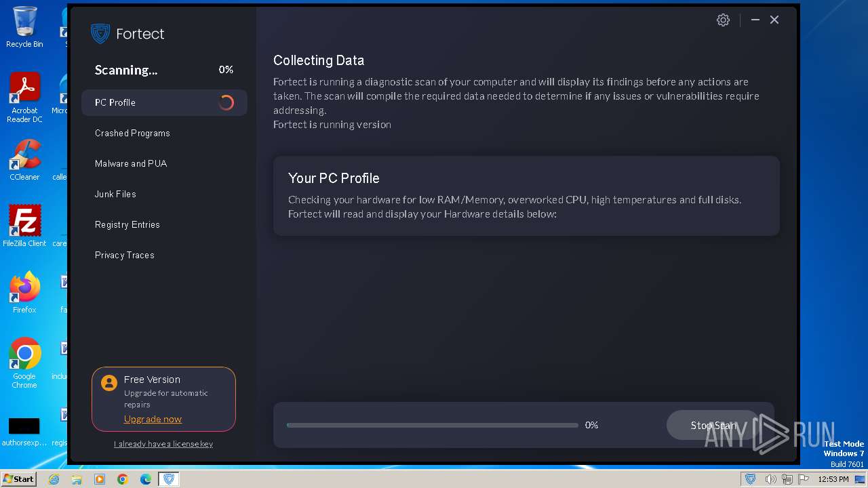Minimize the Fortect window
This screenshot has height=488, width=868.
755,20
